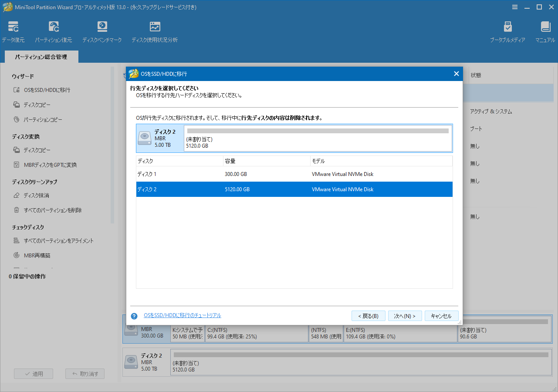Switch to the パーティション総合管理 tab
The image size is (558, 392).
(41, 56)
